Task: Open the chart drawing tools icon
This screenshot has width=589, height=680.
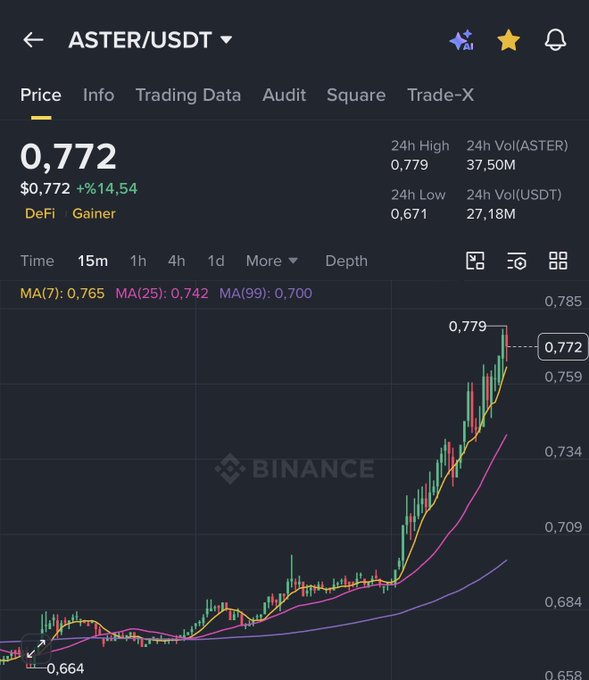Action: coord(475,261)
